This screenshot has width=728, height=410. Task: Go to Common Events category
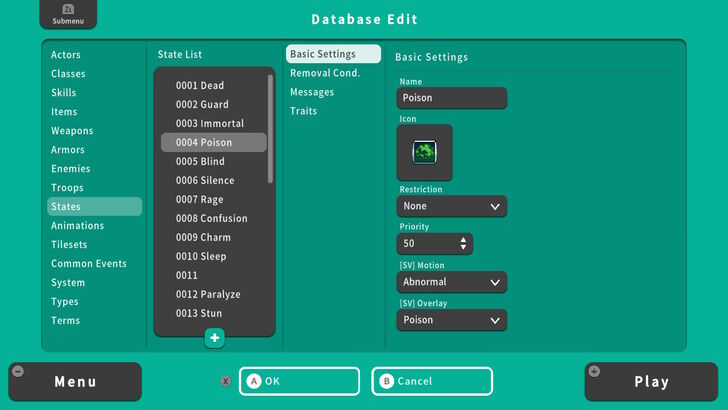click(x=89, y=263)
